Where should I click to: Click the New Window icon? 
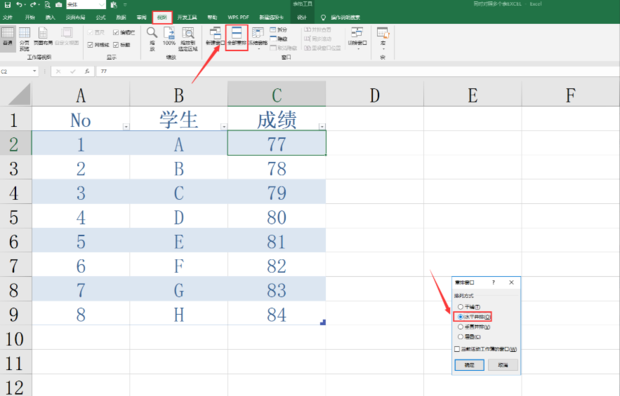tap(215, 36)
